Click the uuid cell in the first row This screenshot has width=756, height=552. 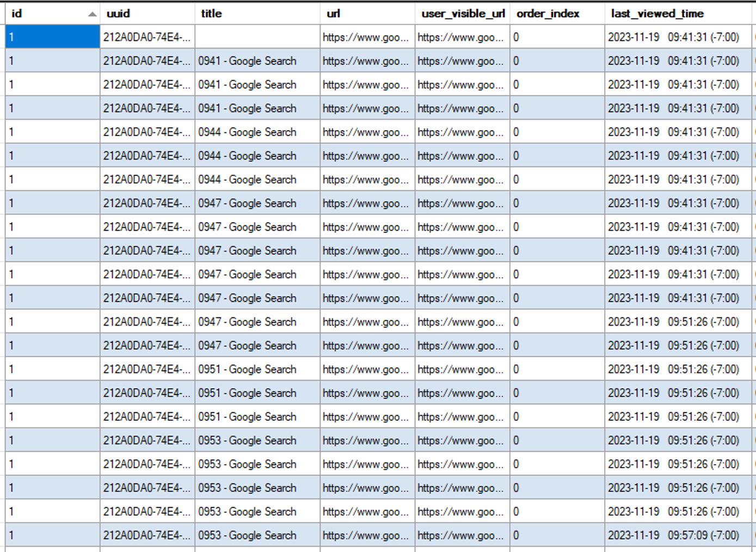click(147, 37)
